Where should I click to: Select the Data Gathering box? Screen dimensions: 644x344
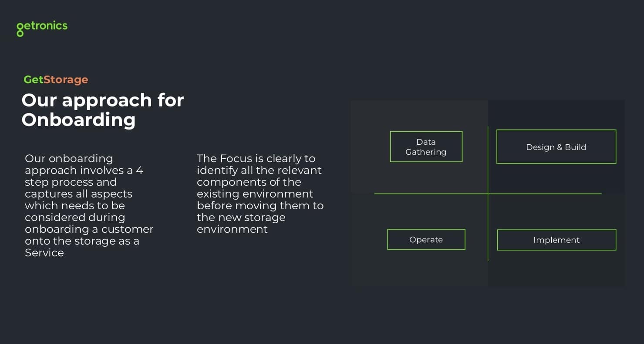(x=426, y=147)
